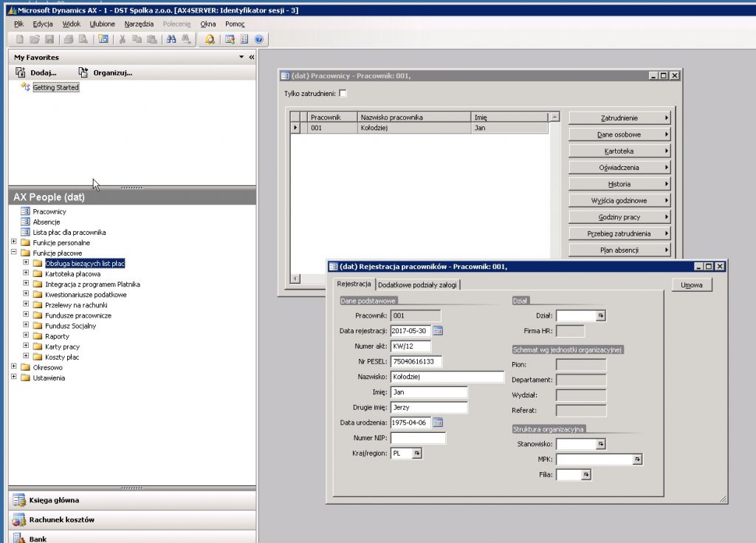Click the up arrow of the Pracownicy grid scrollbar
The width and height of the screenshot is (756, 543).
[554, 117]
